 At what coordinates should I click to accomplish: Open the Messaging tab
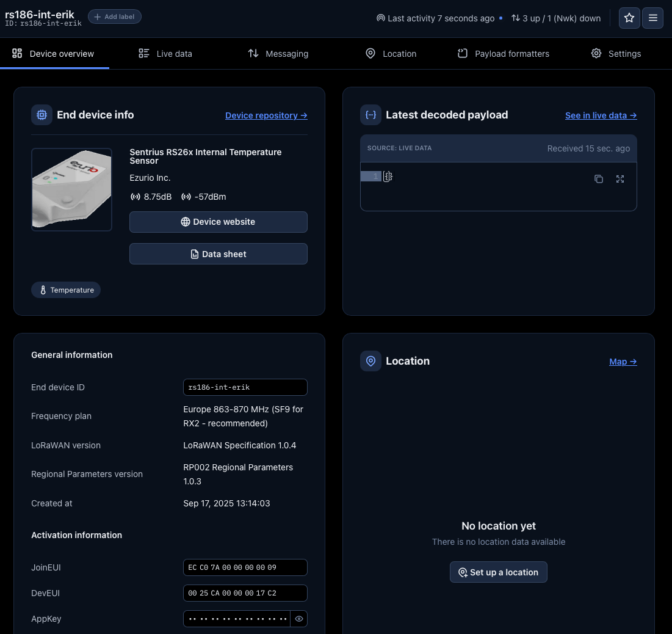(x=278, y=54)
